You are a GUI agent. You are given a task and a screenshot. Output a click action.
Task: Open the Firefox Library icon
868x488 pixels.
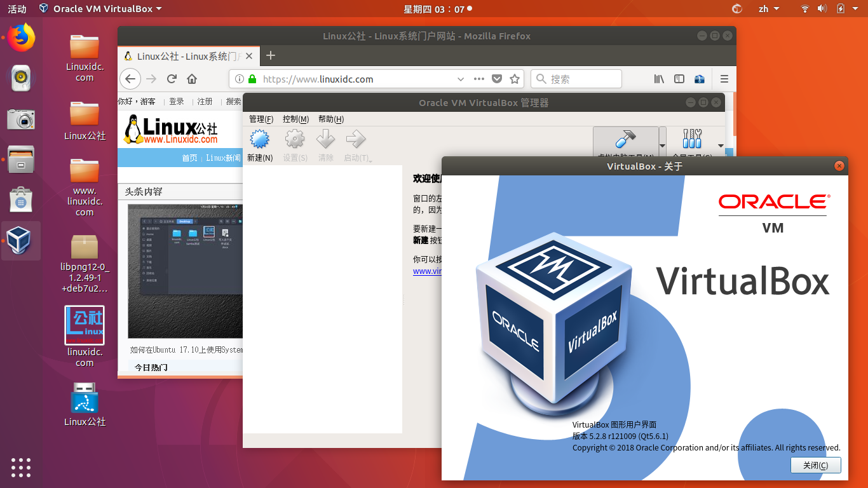coord(659,79)
